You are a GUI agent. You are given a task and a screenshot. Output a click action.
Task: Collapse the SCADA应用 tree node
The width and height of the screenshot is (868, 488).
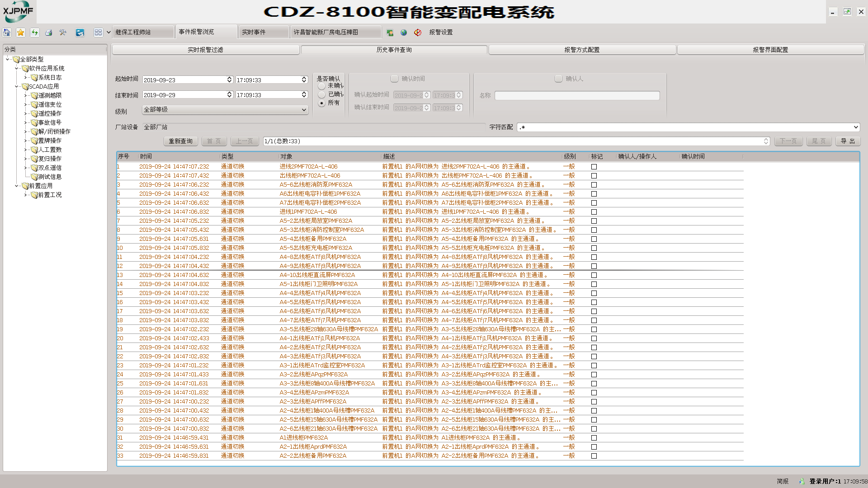pos(17,86)
